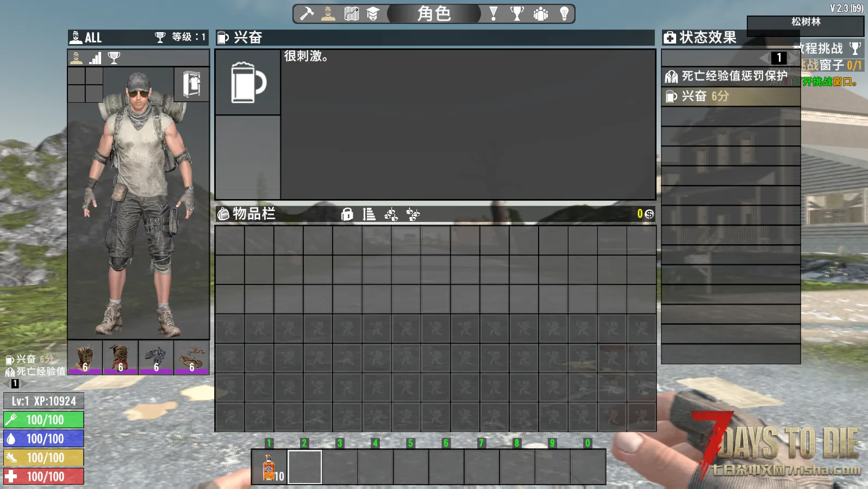Image resolution: width=868 pixels, height=489 pixels.
Task: Open the cosmetics wardrobe icon
Action: pos(191,84)
